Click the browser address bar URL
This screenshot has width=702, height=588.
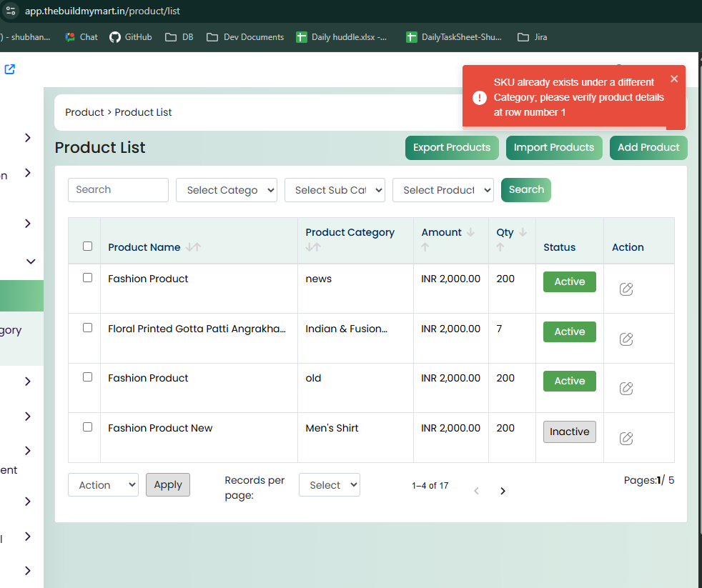[x=102, y=11]
